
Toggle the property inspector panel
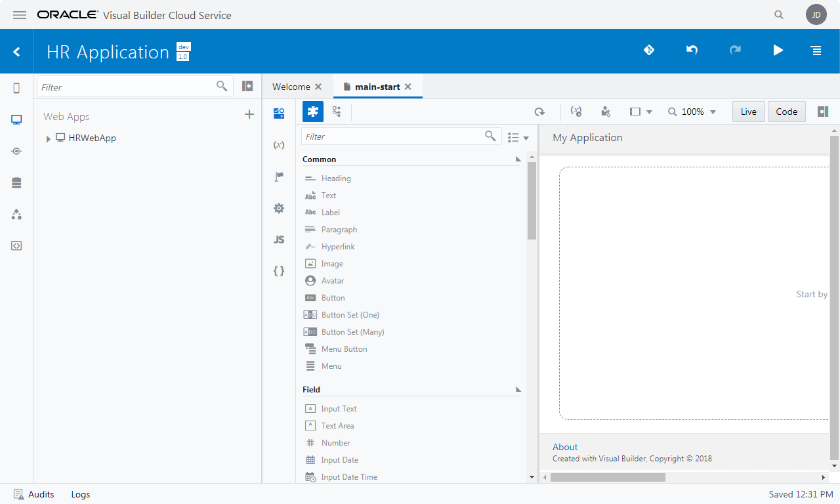point(823,112)
